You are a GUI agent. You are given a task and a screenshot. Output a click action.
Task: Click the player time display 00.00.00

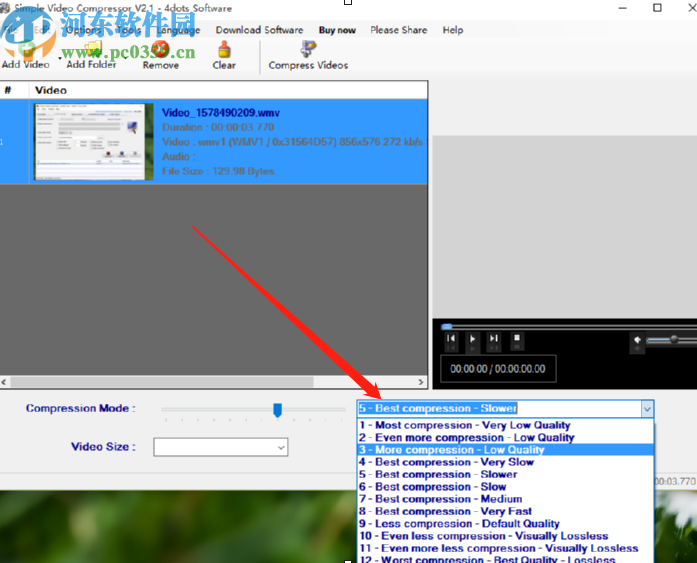coord(497,369)
